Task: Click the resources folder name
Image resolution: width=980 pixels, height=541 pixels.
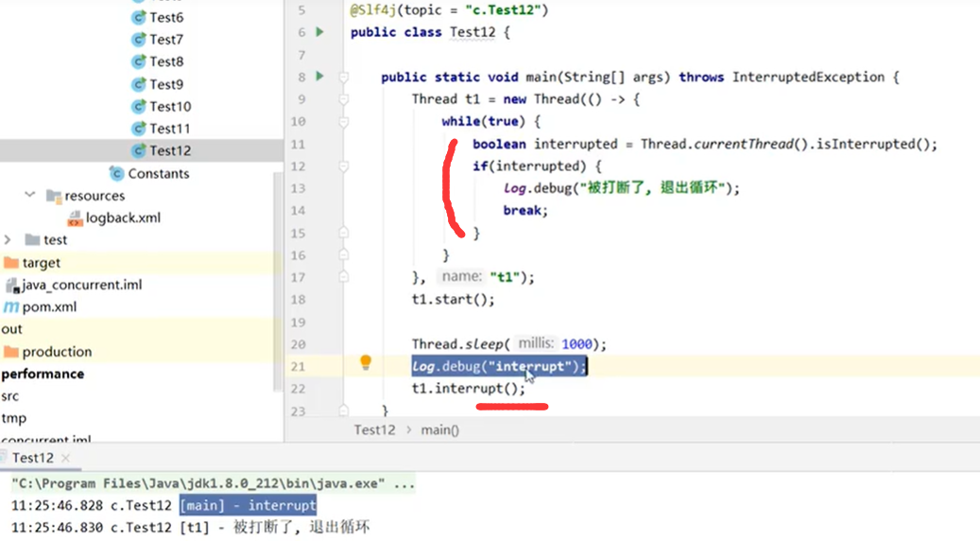Action: pyautogui.click(x=95, y=196)
